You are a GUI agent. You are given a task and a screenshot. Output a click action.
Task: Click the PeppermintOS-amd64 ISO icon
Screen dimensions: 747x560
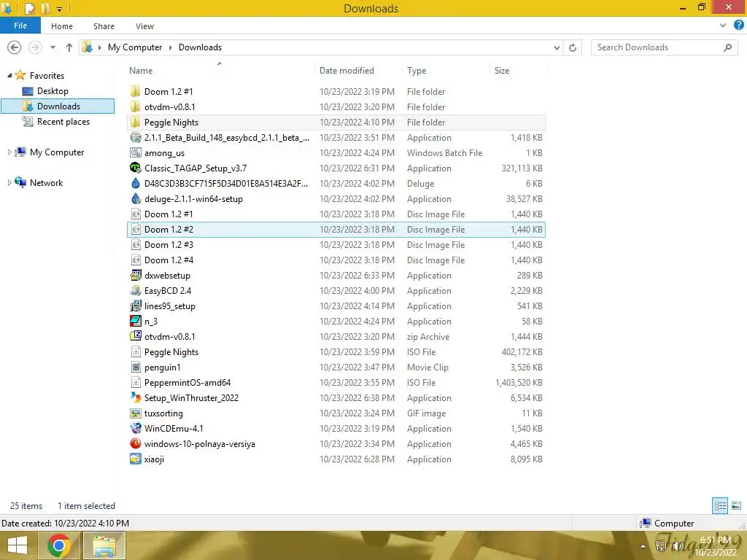(x=135, y=382)
